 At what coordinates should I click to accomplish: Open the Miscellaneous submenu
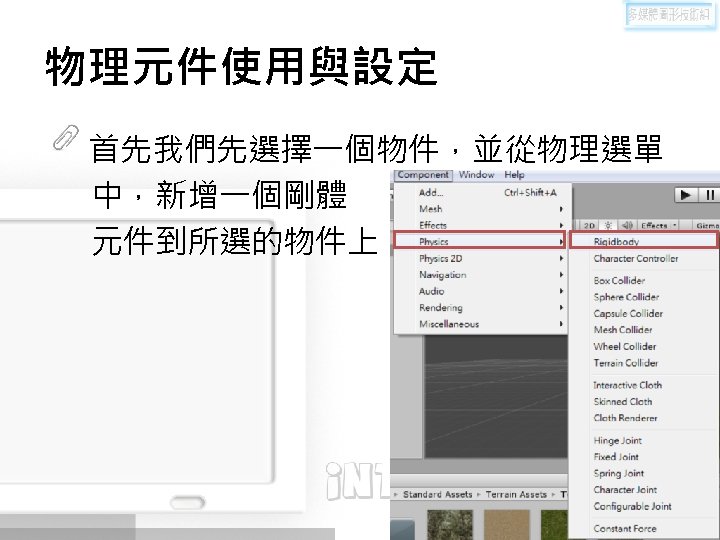(x=481, y=324)
